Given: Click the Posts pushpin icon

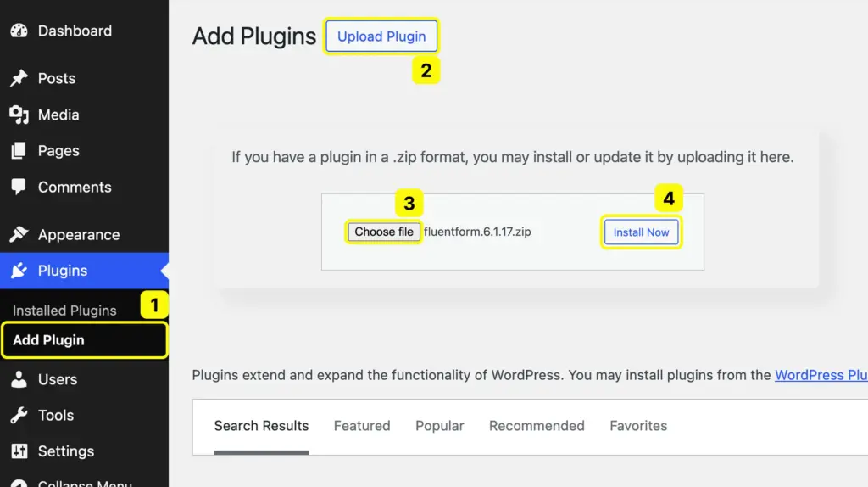Looking at the screenshot, I should 19,78.
